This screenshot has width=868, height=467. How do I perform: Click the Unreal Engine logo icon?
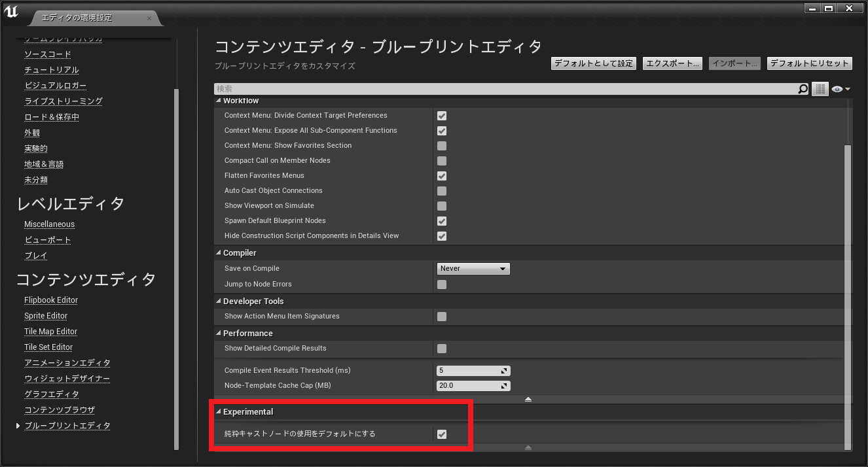point(11,12)
